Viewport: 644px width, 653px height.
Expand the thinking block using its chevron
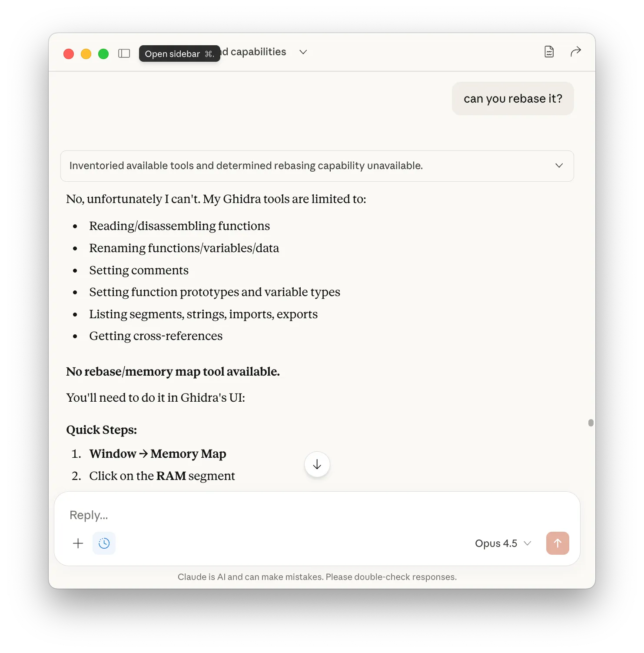tap(559, 166)
